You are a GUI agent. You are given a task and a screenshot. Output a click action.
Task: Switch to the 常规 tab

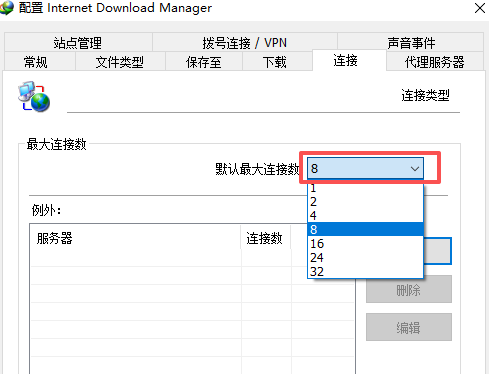[x=40, y=61]
